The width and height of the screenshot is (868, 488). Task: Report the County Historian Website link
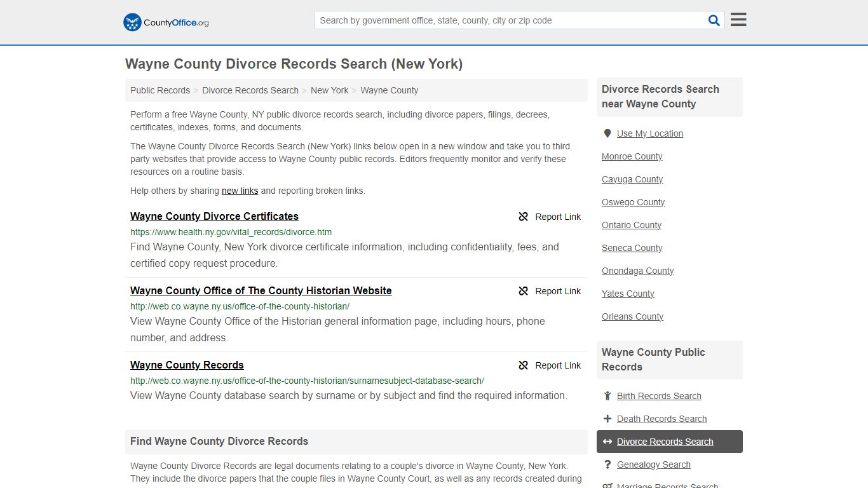click(550, 291)
